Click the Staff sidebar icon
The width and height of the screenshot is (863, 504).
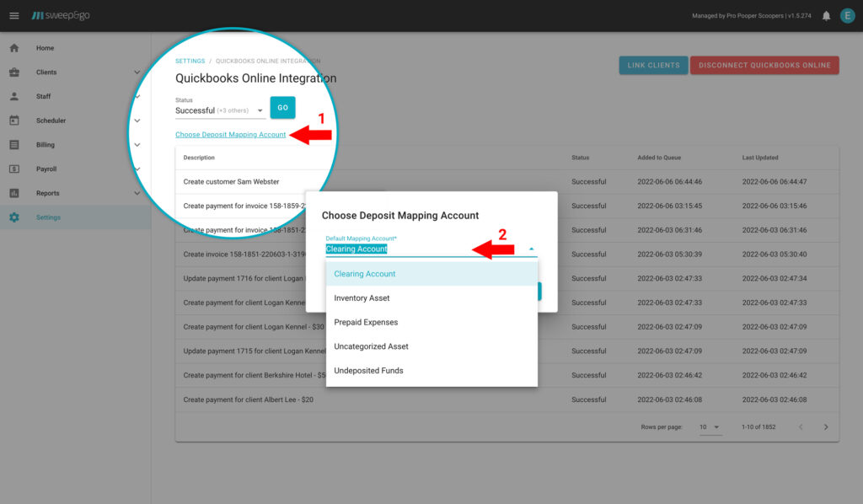pos(13,95)
